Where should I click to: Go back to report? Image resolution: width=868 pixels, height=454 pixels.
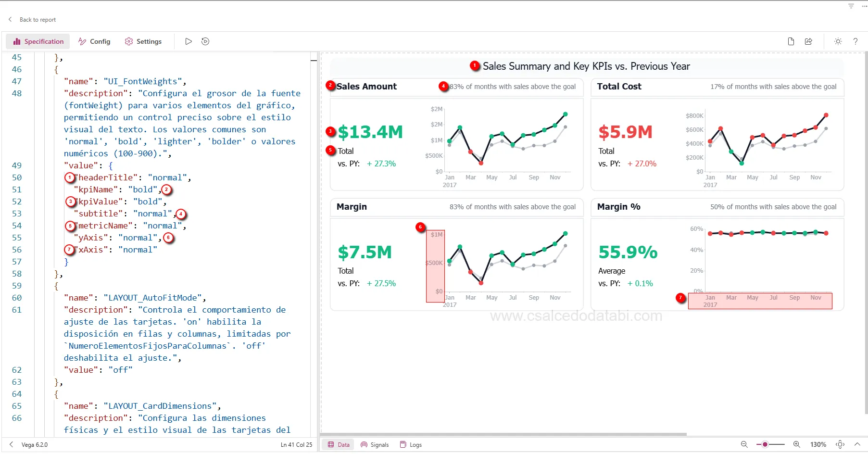(32, 19)
